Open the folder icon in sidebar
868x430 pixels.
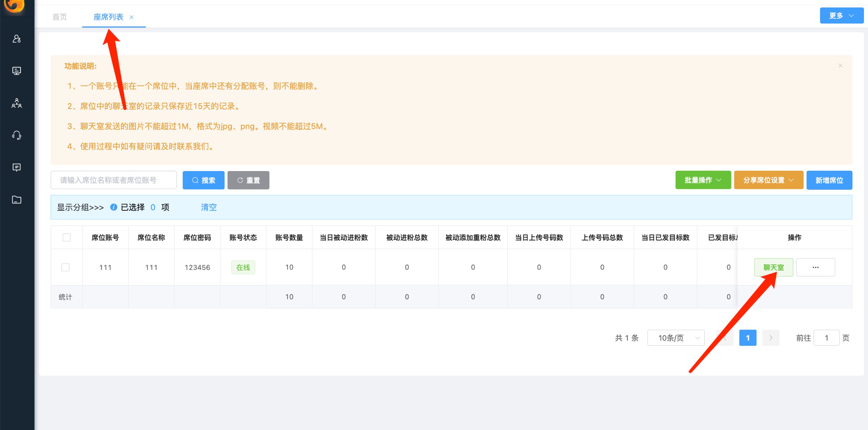pos(17,200)
